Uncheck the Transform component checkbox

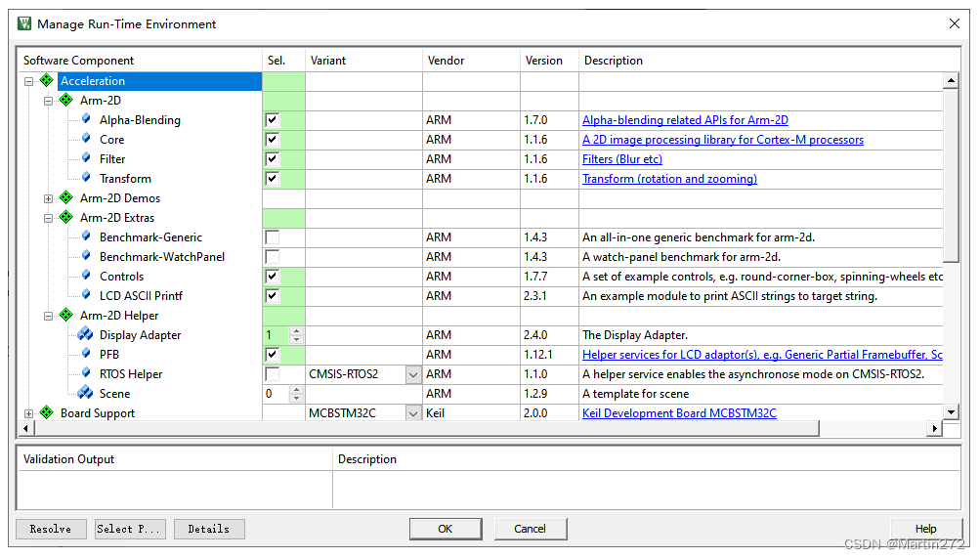[x=272, y=179]
